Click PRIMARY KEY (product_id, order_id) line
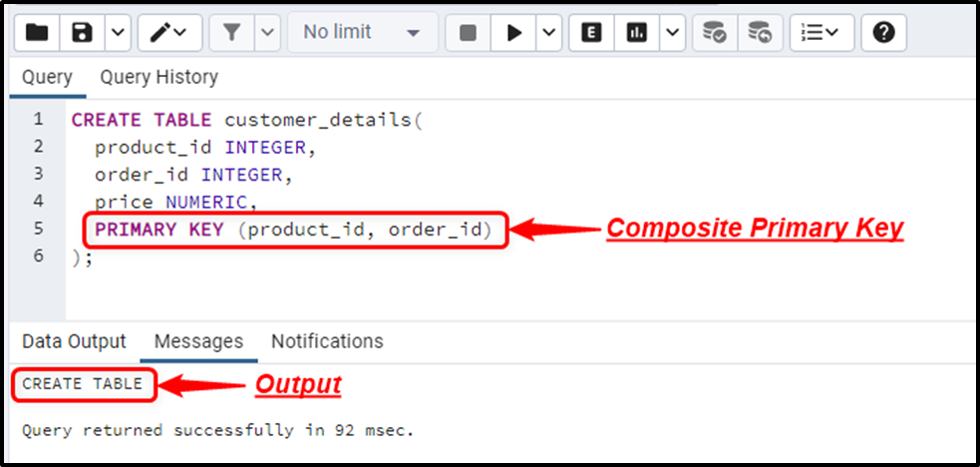Image resolution: width=980 pixels, height=467 pixels. [x=293, y=231]
